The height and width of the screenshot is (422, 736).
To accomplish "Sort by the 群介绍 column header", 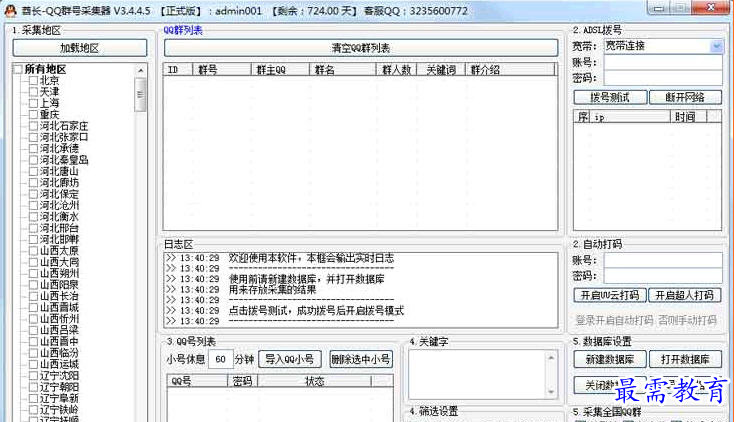I will (x=510, y=69).
